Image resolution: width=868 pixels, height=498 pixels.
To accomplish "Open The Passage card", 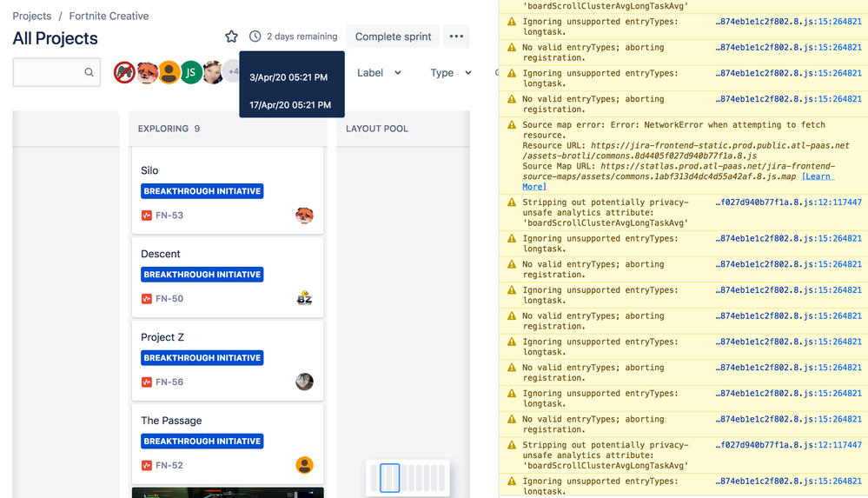I will click(x=228, y=444).
